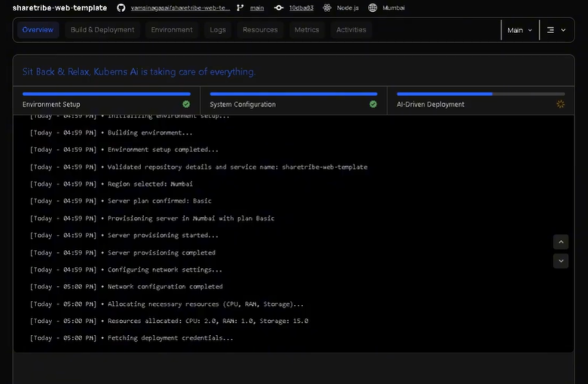Viewport: 588px width, 384px height.
Task: Click the sharetribe-web-template project title
Action: (x=60, y=8)
